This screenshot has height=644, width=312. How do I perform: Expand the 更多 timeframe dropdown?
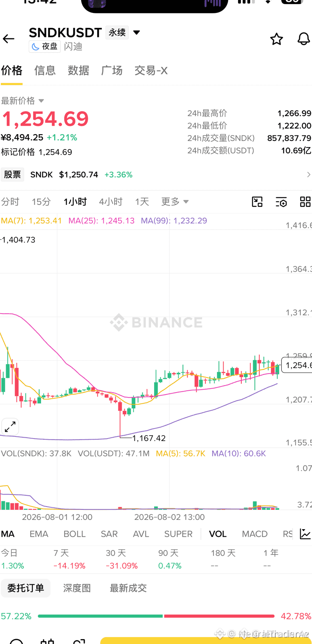175,202
